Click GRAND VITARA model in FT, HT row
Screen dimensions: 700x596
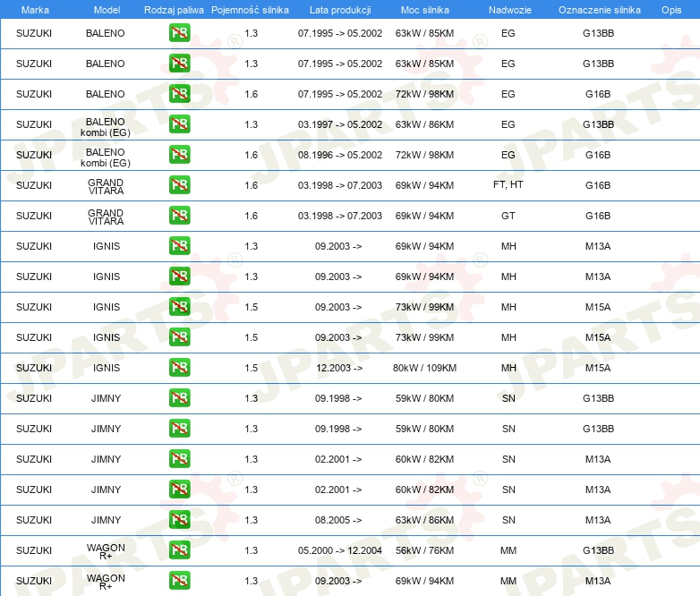[106, 187]
